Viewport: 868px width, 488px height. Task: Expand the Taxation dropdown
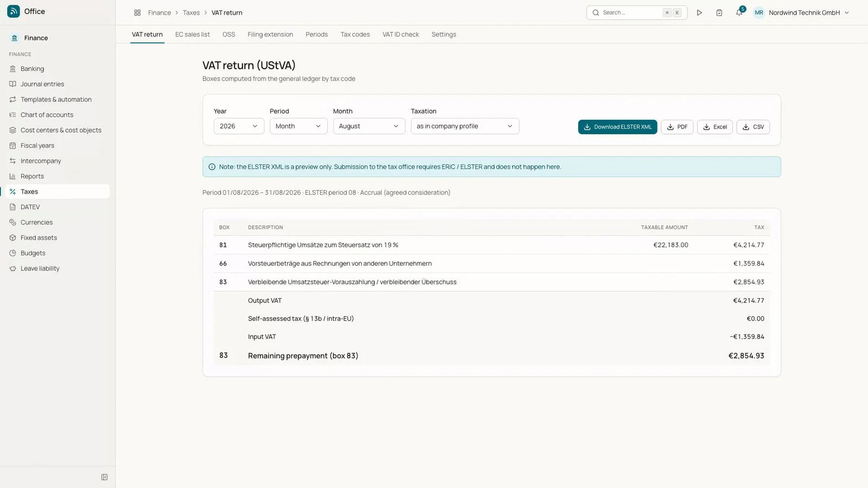(x=465, y=126)
